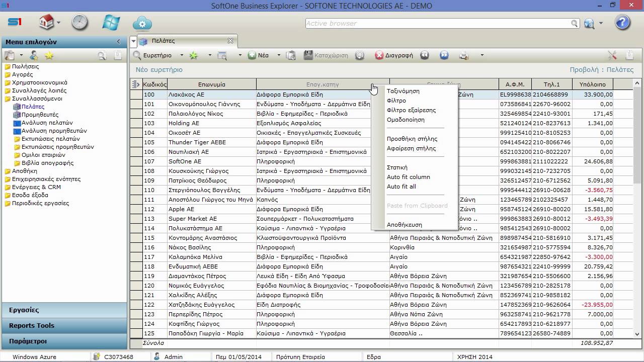The height and width of the screenshot is (362, 644).
Task: Click the printer icon in toolbar
Action: click(463, 55)
